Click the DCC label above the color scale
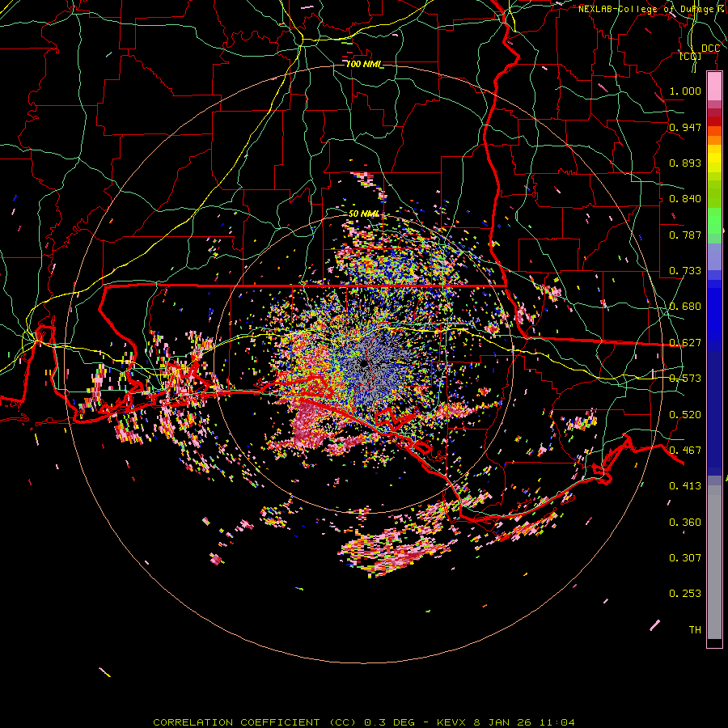 click(x=710, y=49)
